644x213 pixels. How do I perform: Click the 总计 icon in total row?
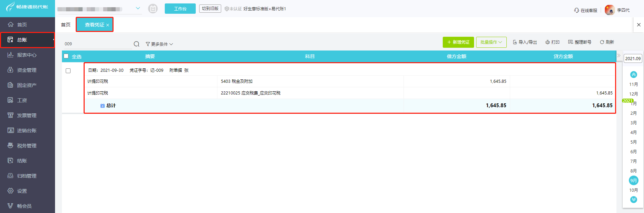coord(103,106)
